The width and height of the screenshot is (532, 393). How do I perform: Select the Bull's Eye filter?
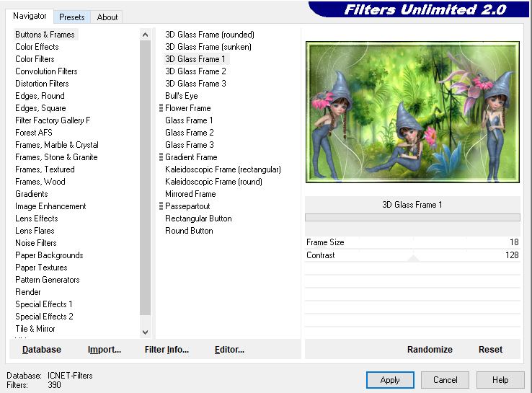pyautogui.click(x=181, y=96)
